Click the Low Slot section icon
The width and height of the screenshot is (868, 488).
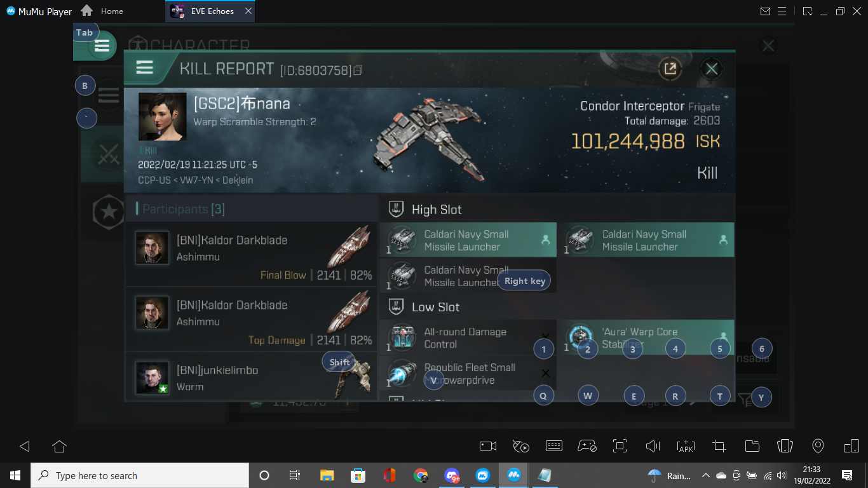point(397,307)
